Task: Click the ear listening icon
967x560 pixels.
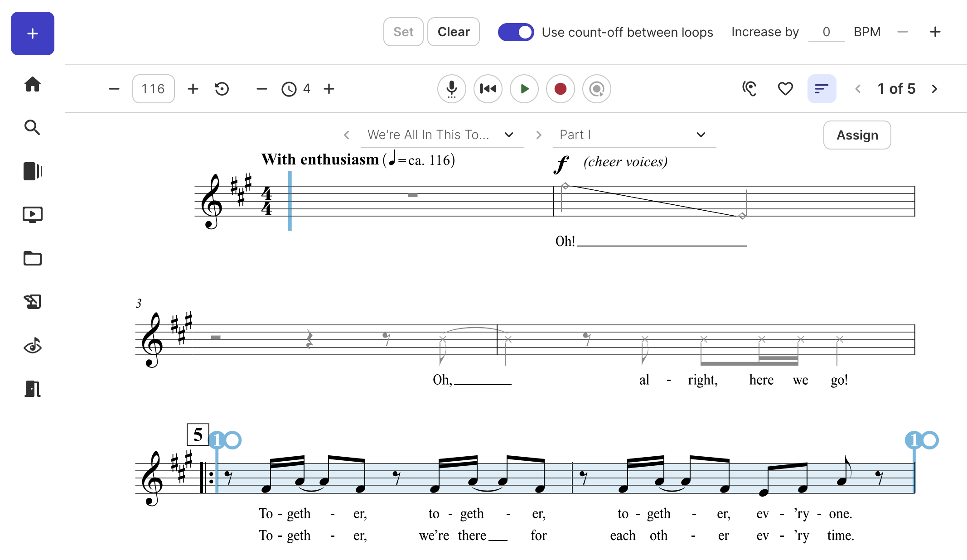Action: coord(749,89)
